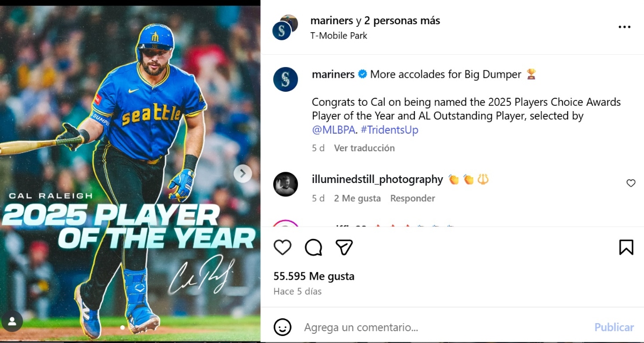Save the post with the bookmark icon
The image size is (644, 343).
point(626,247)
